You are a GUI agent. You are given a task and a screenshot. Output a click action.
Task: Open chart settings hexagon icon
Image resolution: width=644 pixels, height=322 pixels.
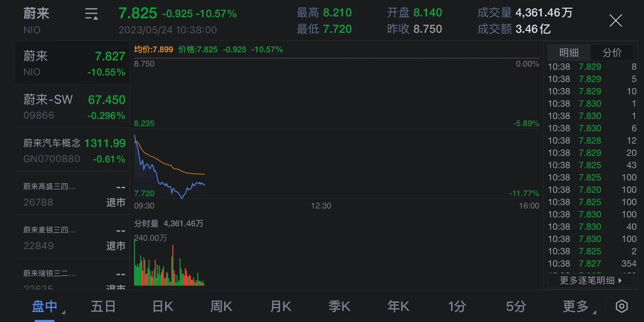pos(622,306)
